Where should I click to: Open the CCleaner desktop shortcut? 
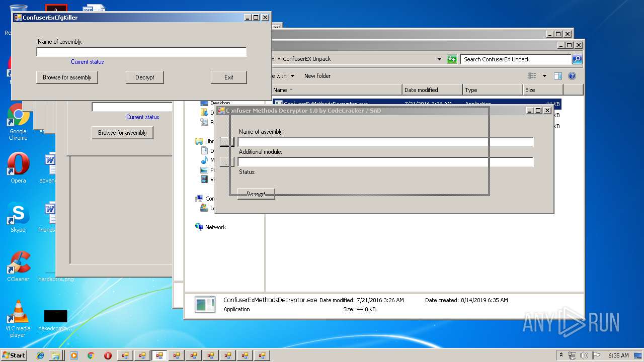tap(18, 267)
